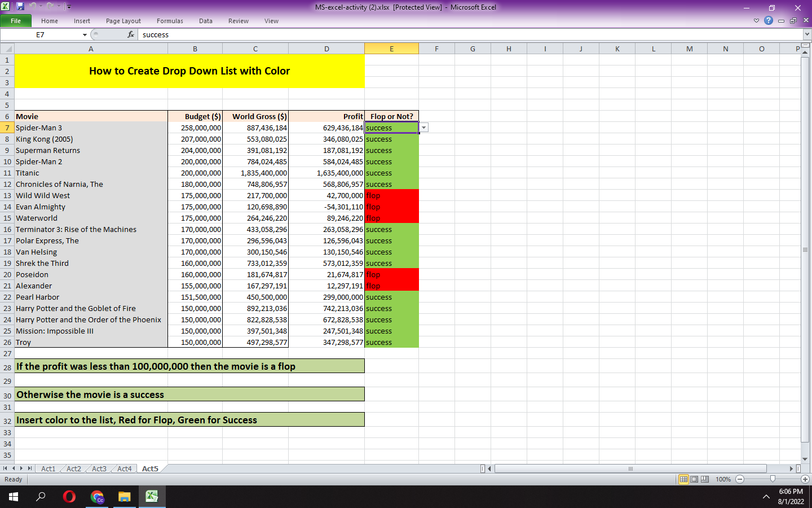Open File Explorer from the taskbar
812x508 pixels.
point(125,497)
